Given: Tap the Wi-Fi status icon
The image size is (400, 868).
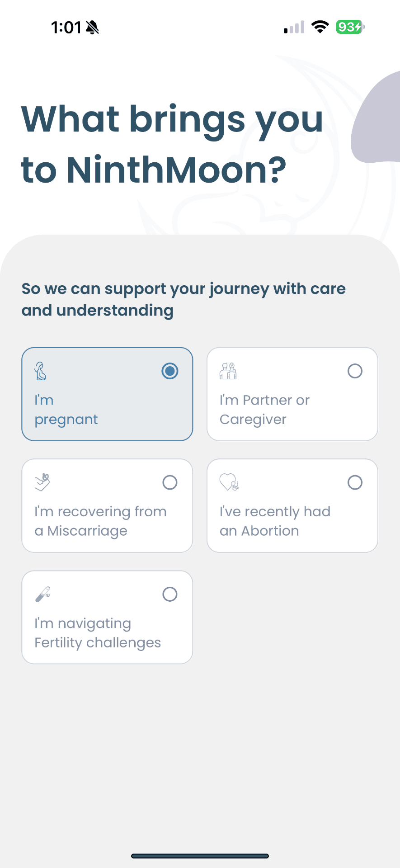Looking at the screenshot, I should (320, 27).
